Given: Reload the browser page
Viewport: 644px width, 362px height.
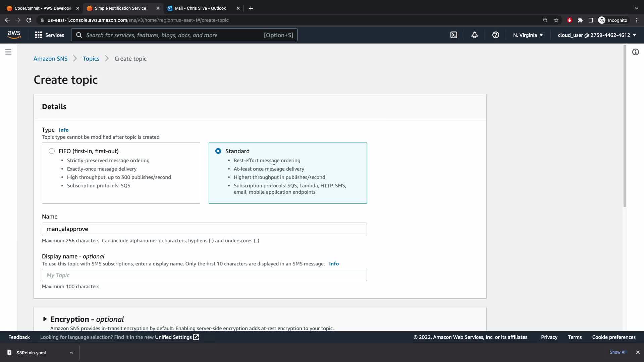Looking at the screenshot, I should [29, 20].
